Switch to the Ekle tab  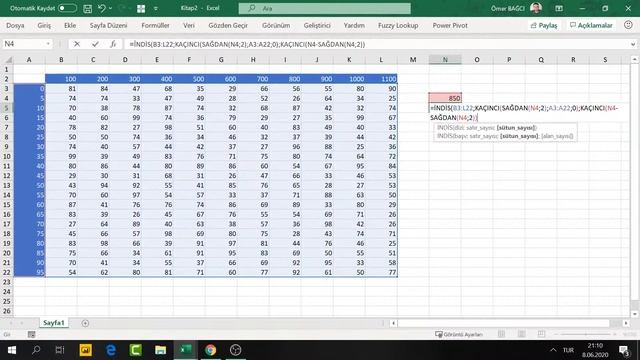coord(70,25)
